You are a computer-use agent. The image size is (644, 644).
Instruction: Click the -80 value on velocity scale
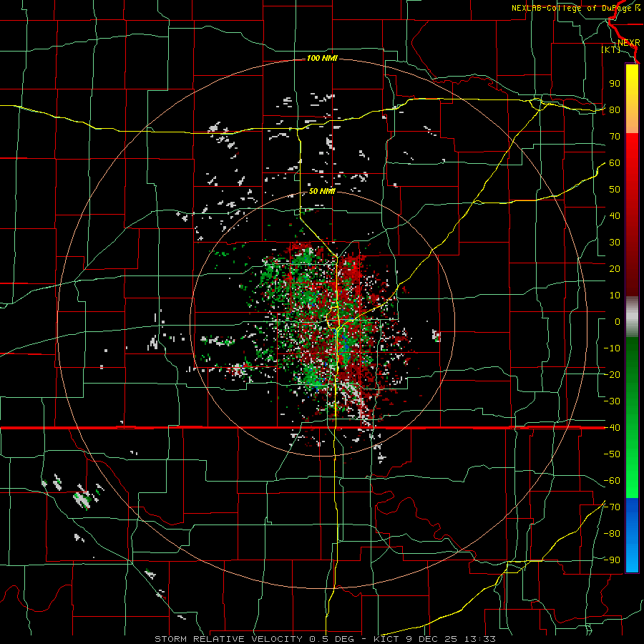click(x=612, y=534)
